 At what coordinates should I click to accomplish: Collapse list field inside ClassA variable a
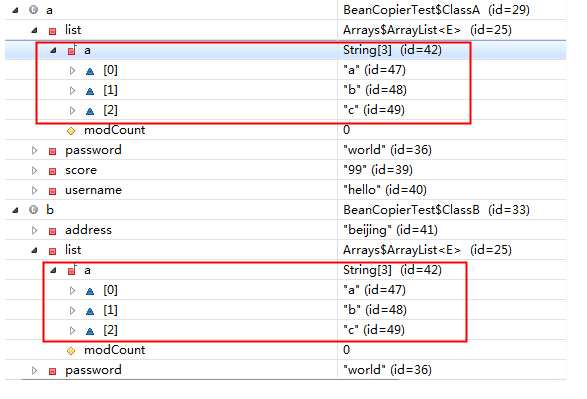point(34,30)
